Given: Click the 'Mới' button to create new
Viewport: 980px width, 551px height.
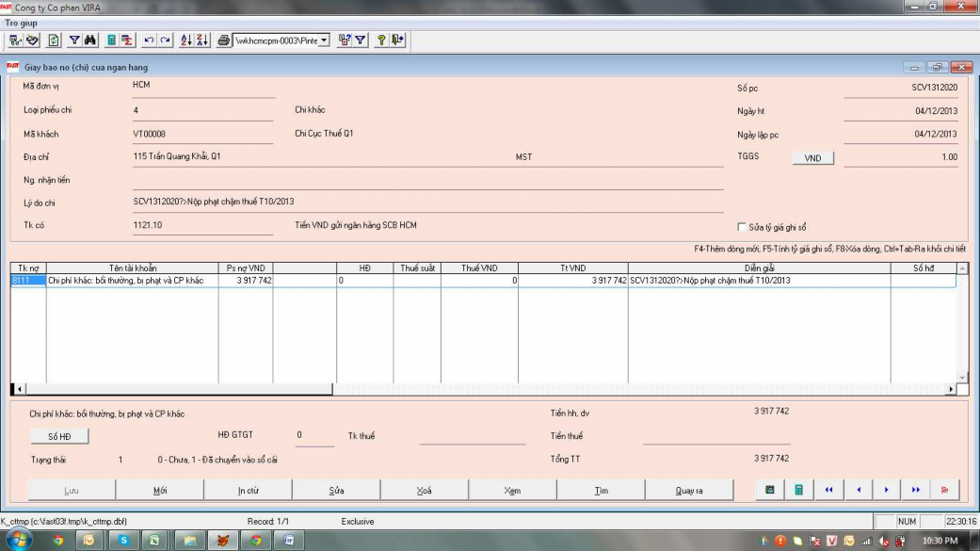Looking at the screenshot, I should point(160,491).
